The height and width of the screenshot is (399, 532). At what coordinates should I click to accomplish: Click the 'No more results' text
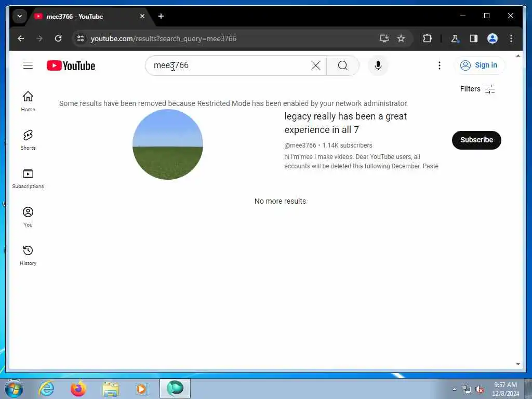pyautogui.click(x=280, y=201)
